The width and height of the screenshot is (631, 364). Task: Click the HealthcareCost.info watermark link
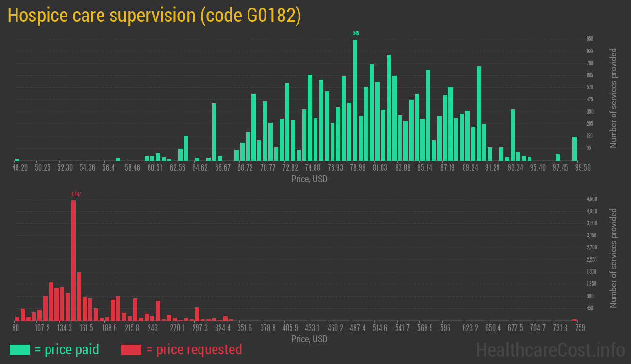(x=550, y=349)
